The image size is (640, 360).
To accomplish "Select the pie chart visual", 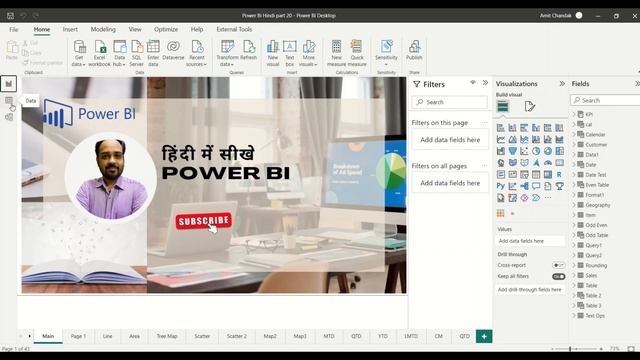I will pos(536,151).
